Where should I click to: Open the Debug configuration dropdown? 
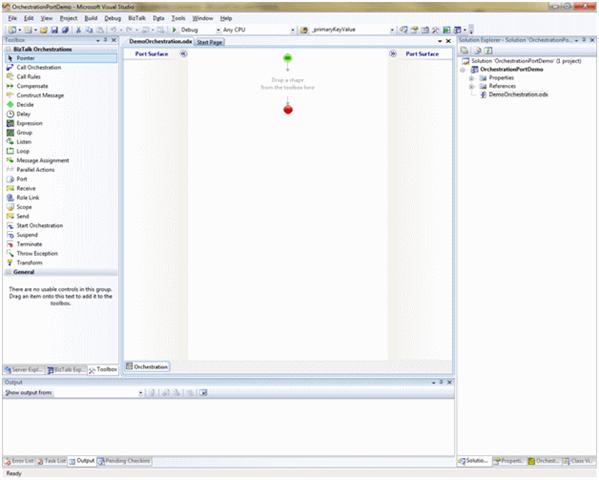point(219,30)
